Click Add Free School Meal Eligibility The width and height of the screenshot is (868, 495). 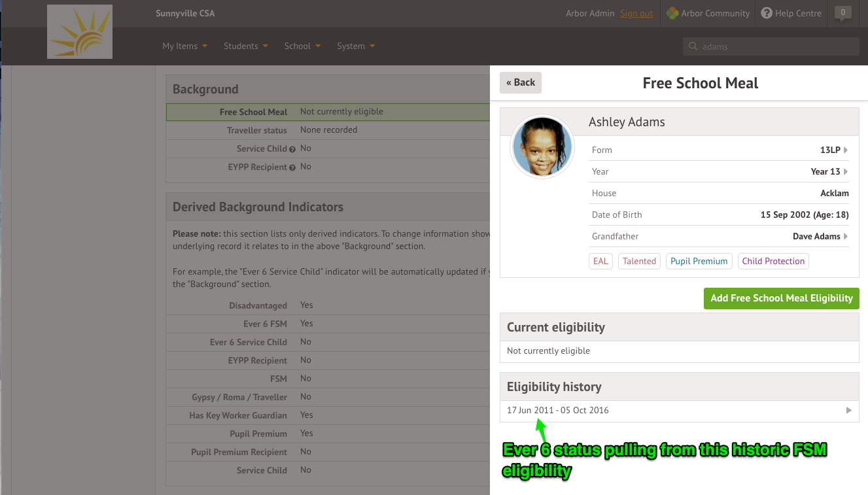pyautogui.click(x=781, y=298)
